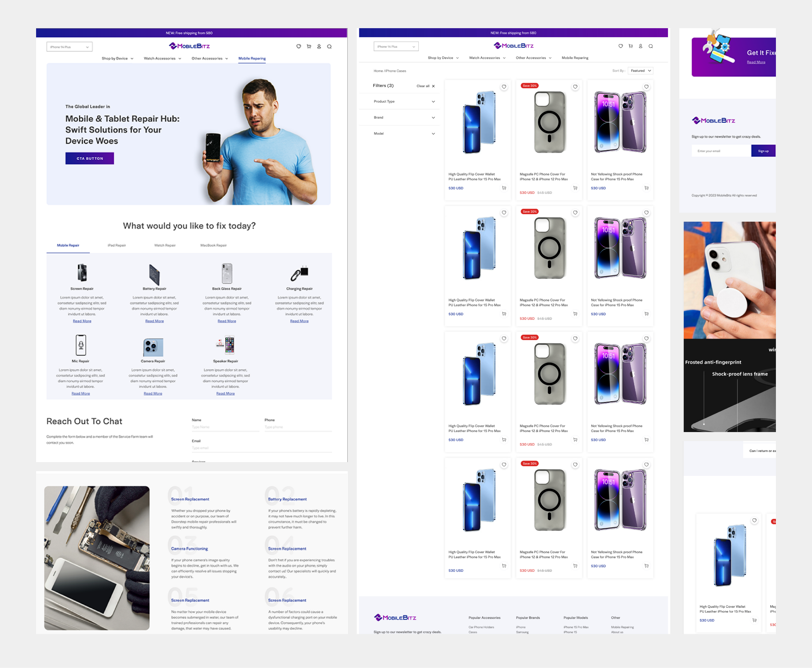Click the account icon in the product listing header
812x668 pixels.
pos(641,46)
